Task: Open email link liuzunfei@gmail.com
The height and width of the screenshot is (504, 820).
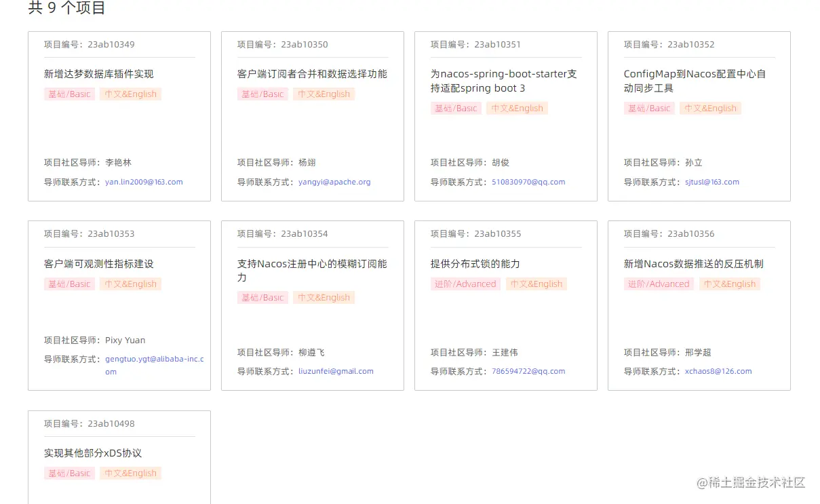Action: click(x=336, y=371)
